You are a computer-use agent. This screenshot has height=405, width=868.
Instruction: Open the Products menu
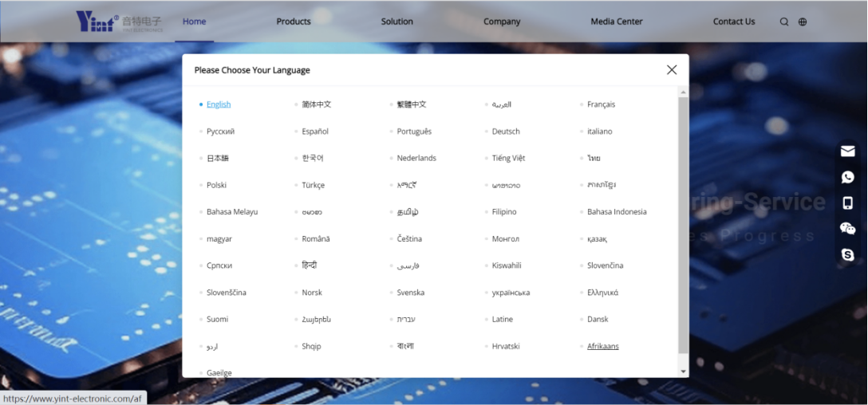294,22
